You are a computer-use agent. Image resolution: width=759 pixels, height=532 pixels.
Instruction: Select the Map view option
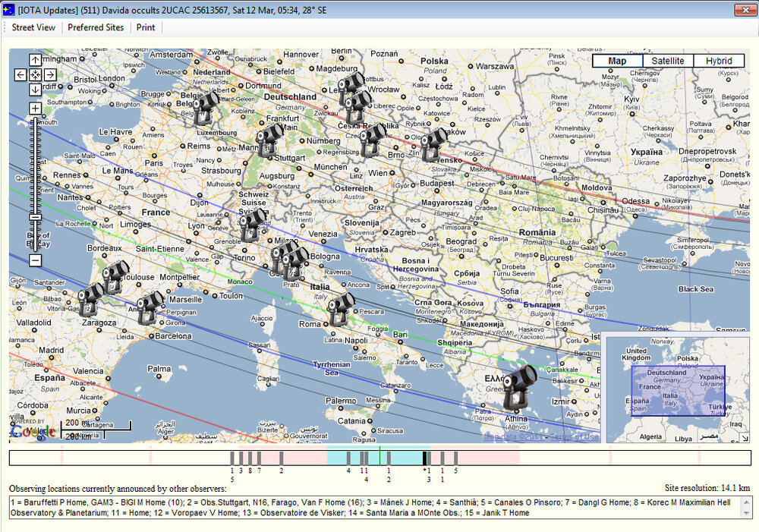pyautogui.click(x=617, y=60)
